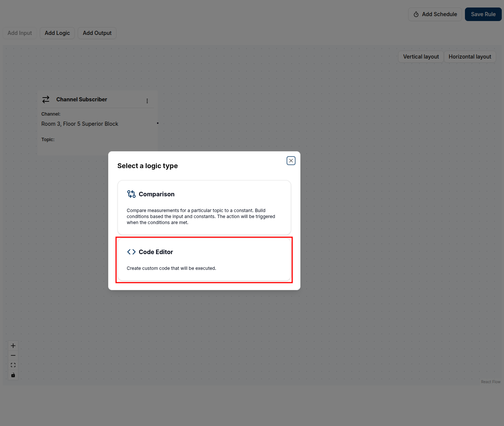
Task: Open the React Flow attribution link
Action: point(490,382)
